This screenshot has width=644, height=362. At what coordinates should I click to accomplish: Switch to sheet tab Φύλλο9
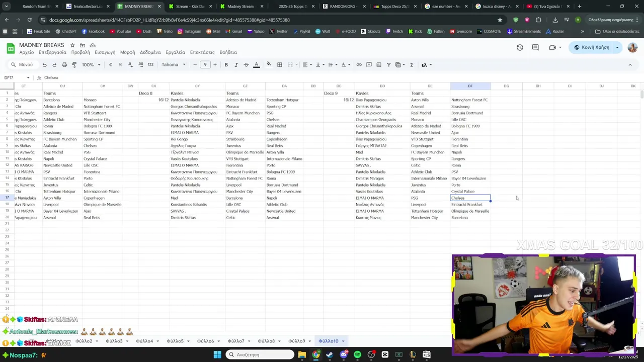pos(296,341)
